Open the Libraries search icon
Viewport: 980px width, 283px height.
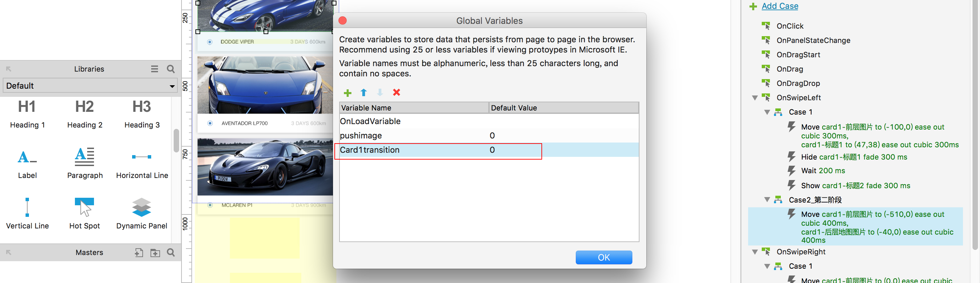tap(171, 69)
